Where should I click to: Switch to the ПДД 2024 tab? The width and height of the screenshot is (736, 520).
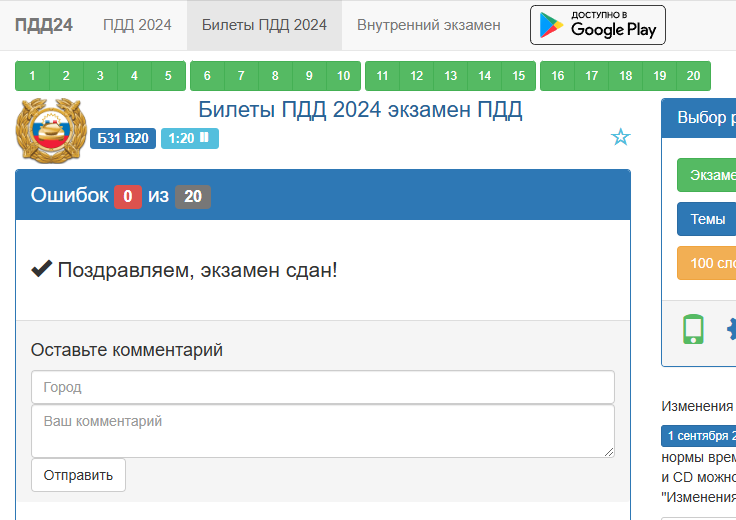(137, 25)
